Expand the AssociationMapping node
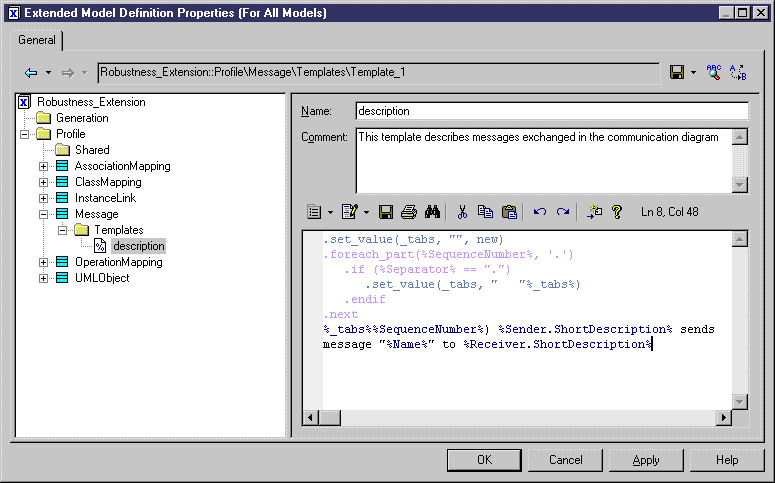This screenshot has height=483, width=775. click(x=43, y=166)
